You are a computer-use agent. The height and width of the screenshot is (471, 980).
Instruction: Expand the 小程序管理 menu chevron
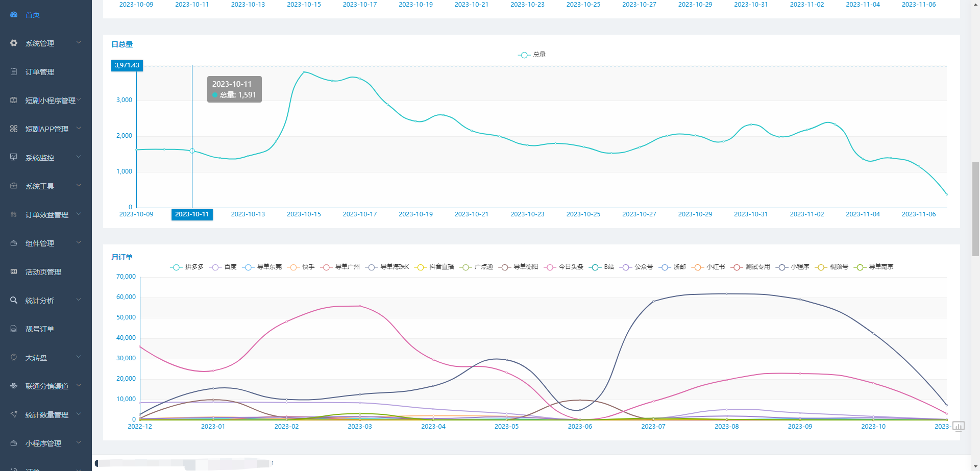click(x=79, y=443)
